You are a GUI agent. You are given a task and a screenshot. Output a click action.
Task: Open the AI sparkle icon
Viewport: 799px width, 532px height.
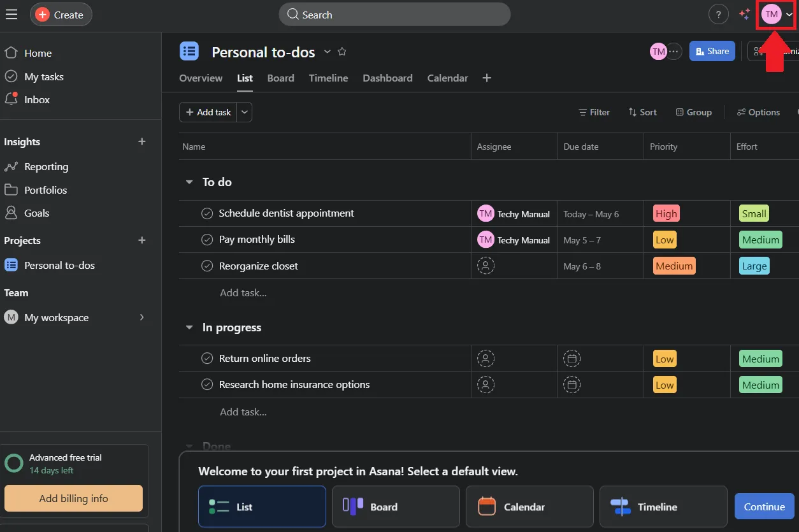coord(744,15)
